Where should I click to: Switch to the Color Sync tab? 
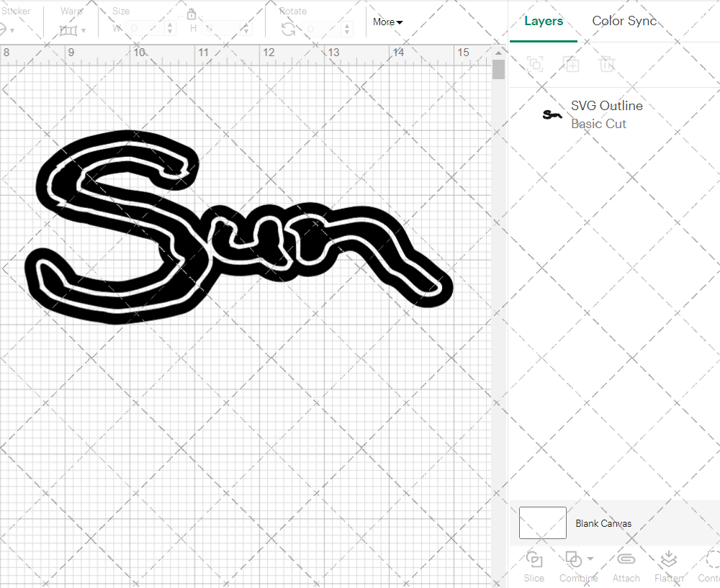(624, 21)
